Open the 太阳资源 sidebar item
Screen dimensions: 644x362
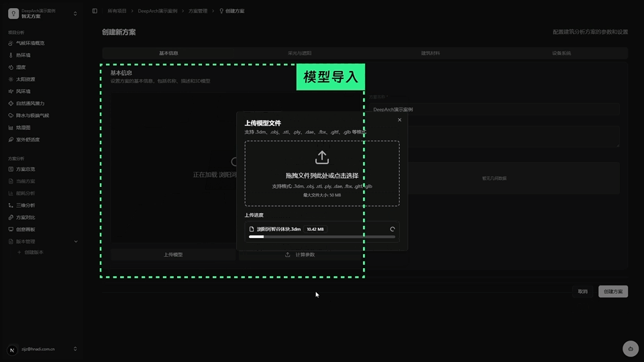pyautogui.click(x=25, y=79)
